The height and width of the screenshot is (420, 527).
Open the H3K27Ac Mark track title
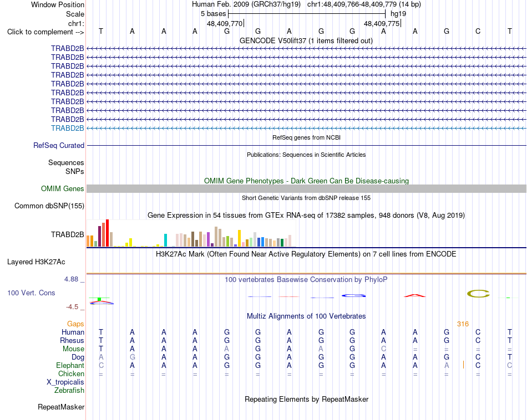[306, 254]
